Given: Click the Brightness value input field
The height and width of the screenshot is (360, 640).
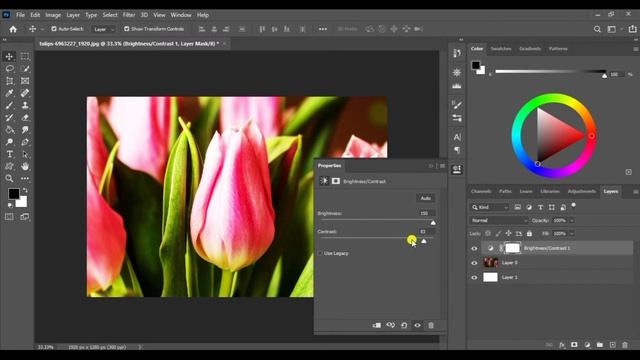Looking at the screenshot, I should pyautogui.click(x=427, y=213).
